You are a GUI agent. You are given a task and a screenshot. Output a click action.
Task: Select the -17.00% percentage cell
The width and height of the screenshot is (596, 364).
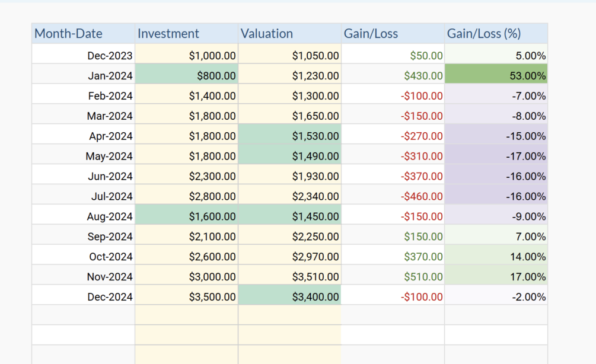[496, 157]
